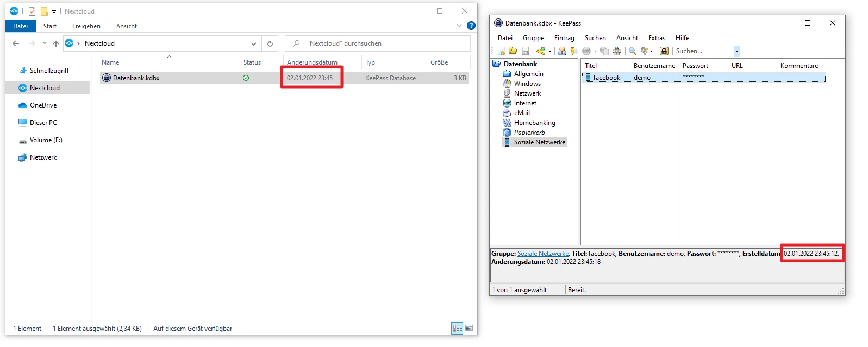
Task: Click the Properties checkmark icon in Explorer title bar
Action: [32, 11]
